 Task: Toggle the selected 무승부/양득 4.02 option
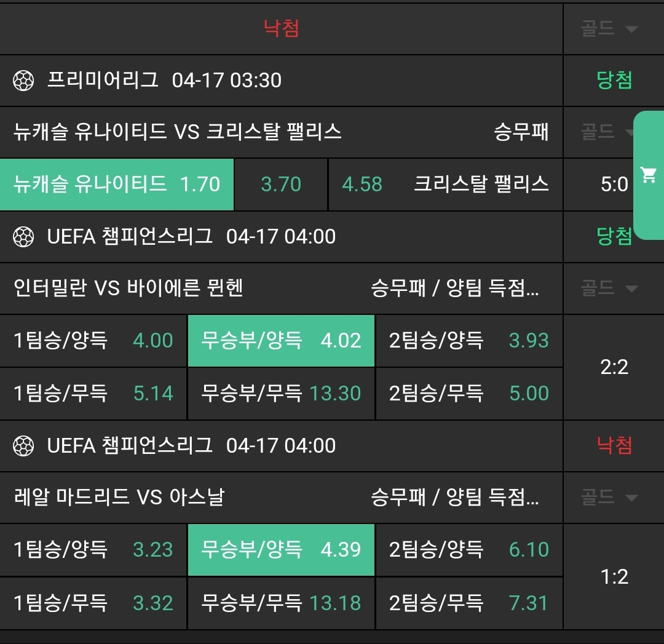coord(281,341)
